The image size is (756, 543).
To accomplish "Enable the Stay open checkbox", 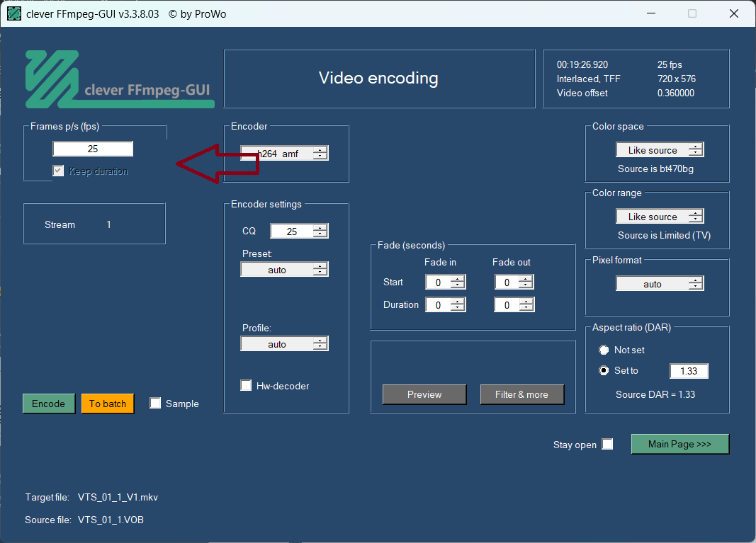I will (607, 444).
